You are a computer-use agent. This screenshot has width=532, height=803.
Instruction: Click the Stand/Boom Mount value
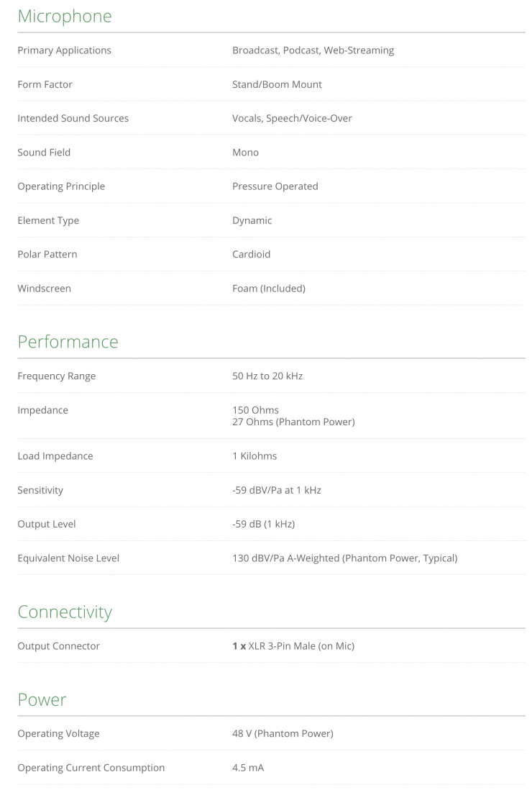[277, 84]
